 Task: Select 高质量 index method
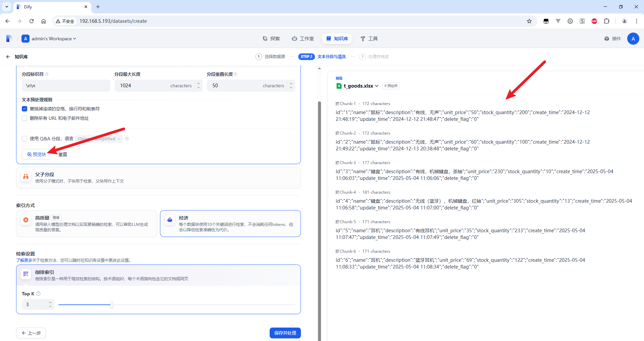pyautogui.click(x=87, y=224)
